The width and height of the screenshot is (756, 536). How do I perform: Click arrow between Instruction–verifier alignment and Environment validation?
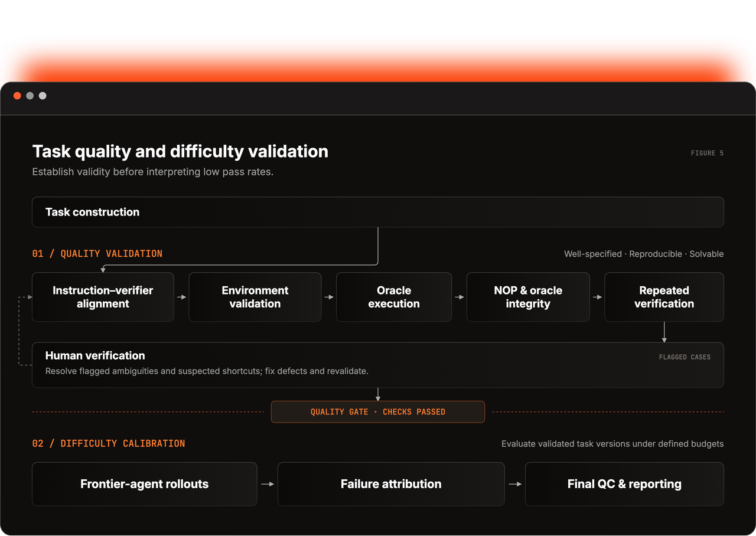(181, 297)
